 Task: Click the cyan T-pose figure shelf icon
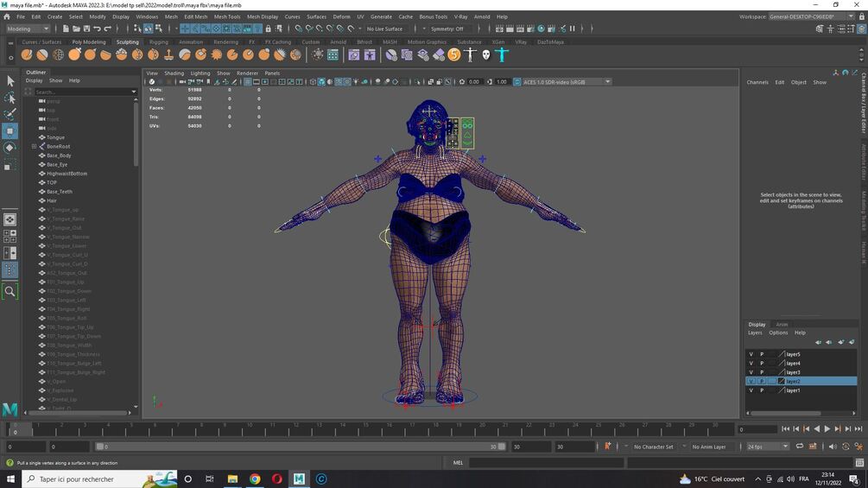(502, 54)
